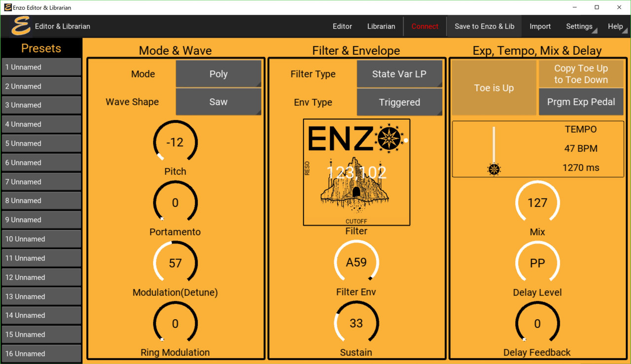Open the Settings menu
Image resolution: width=631 pixels, height=364 pixels.
click(579, 26)
